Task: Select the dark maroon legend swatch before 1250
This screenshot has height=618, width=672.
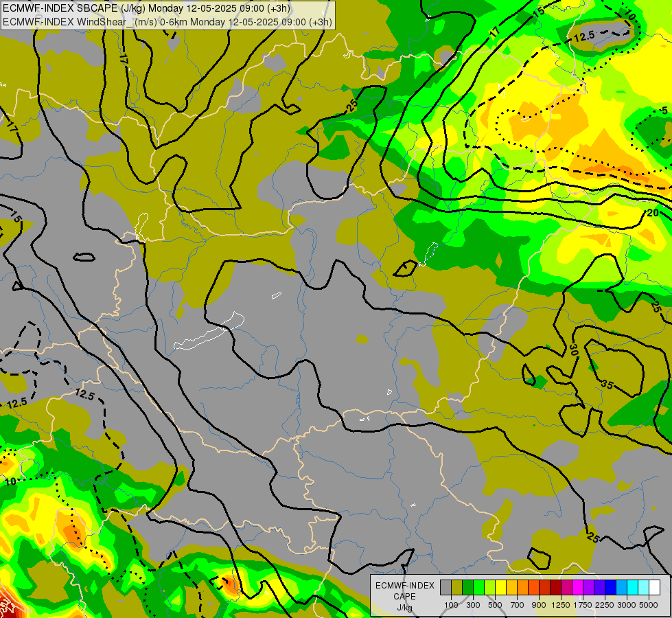Action: (556, 587)
